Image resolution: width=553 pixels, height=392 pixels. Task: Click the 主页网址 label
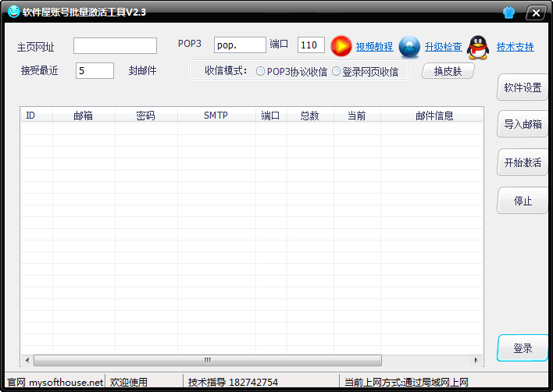pos(36,47)
